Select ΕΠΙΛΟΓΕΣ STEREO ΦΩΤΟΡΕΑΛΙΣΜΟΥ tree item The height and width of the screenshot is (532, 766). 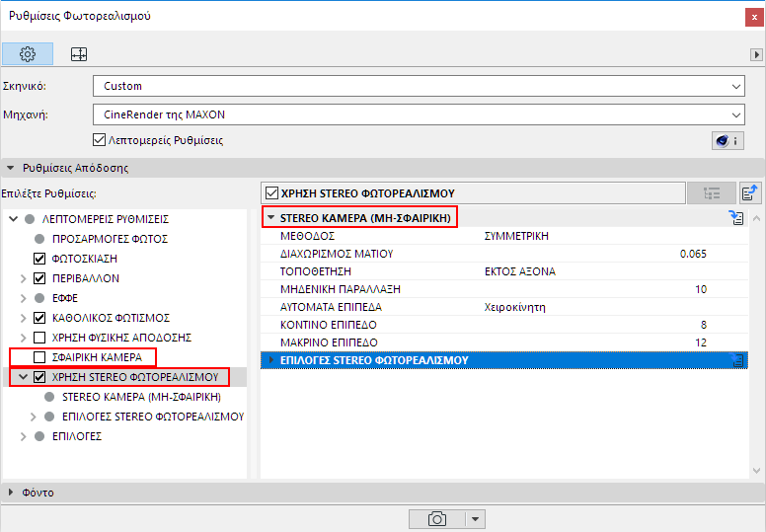point(153,417)
